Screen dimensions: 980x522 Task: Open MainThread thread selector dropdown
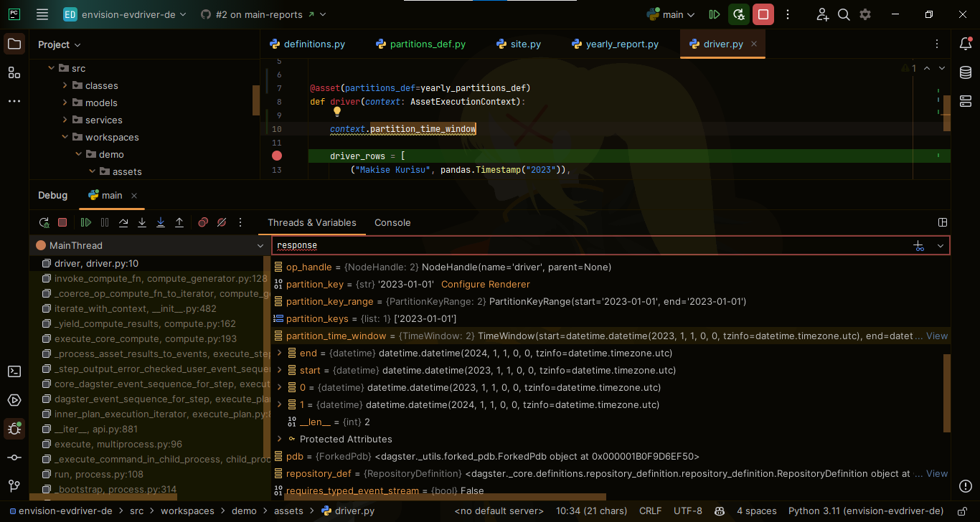[x=260, y=245]
